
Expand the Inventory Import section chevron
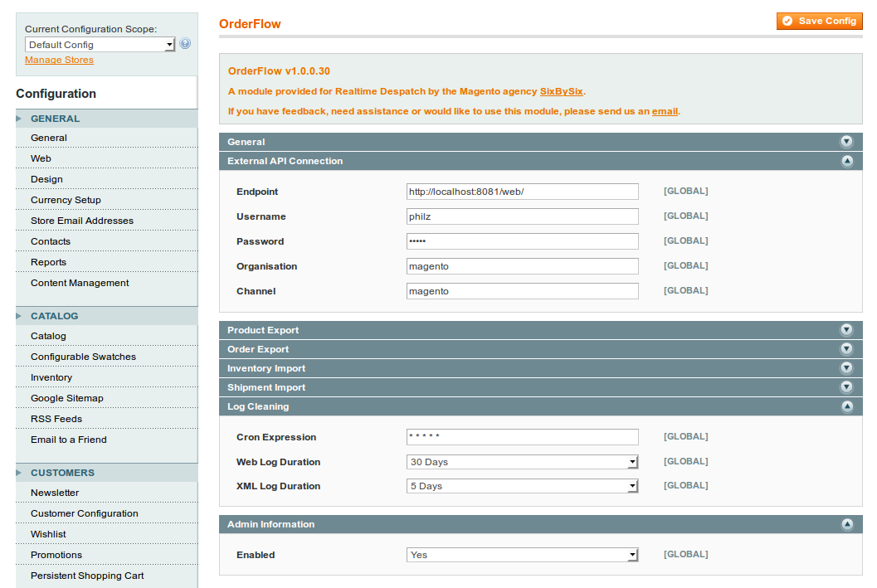(847, 367)
